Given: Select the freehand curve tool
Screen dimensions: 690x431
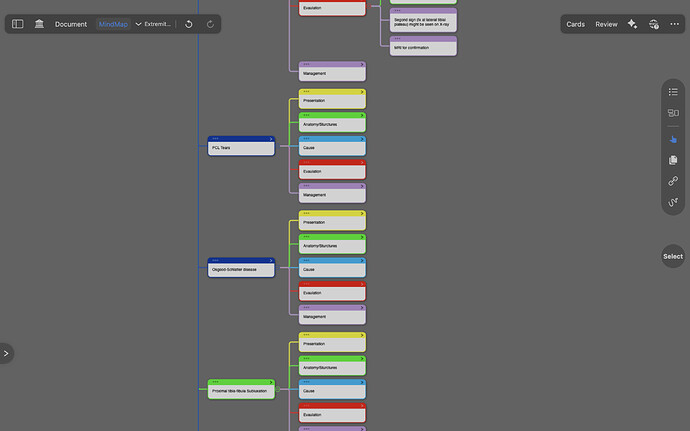Looking at the screenshot, I should (x=673, y=202).
